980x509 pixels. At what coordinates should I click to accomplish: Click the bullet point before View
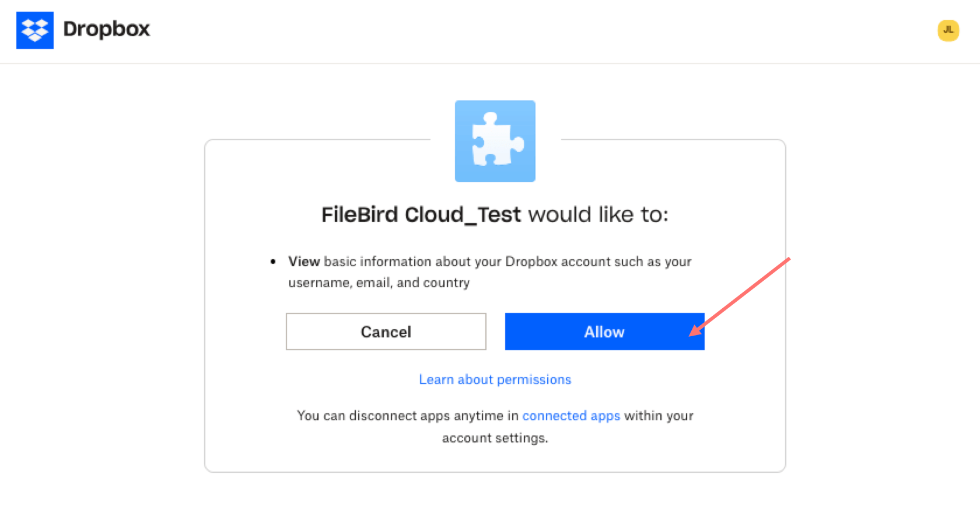tap(273, 262)
